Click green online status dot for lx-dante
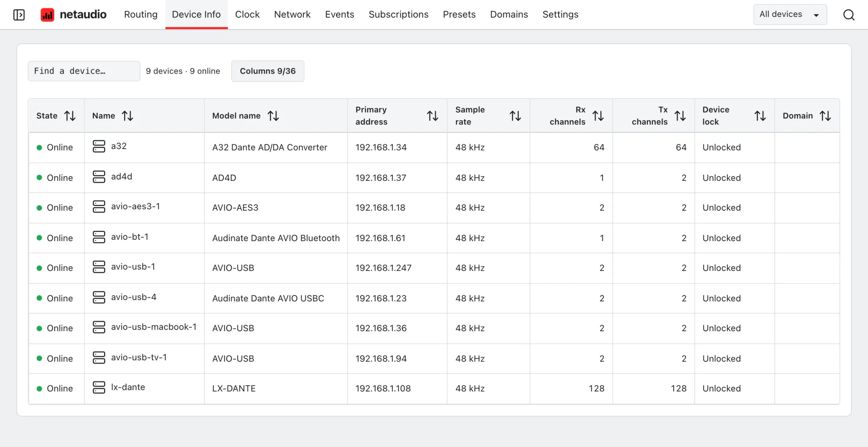This screenshot has height=447, width=868. 39,388
